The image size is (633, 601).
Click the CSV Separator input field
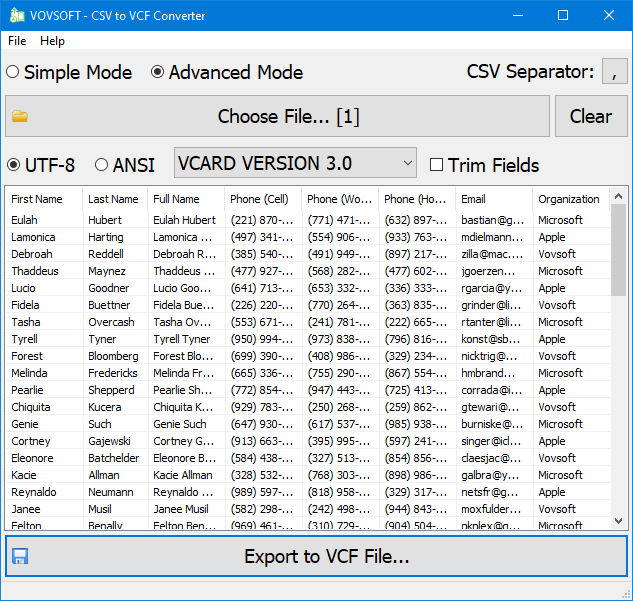[x=615, y=72]
